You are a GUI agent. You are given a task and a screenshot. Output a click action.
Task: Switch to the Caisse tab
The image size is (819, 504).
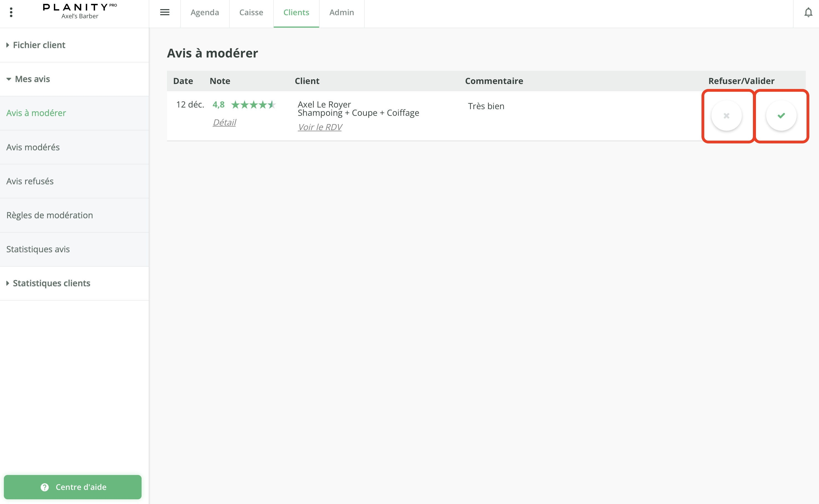tap(251, 12)
